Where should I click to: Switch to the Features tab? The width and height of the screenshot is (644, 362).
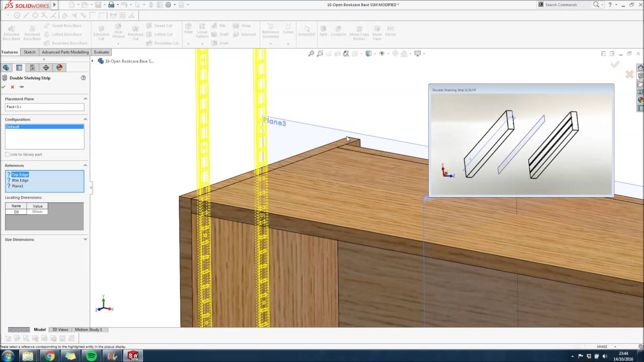point(10,52)
